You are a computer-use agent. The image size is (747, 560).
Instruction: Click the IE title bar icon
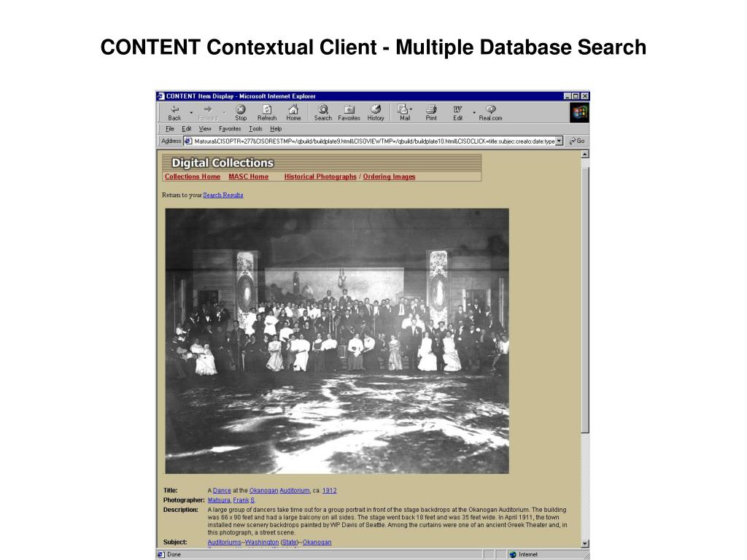pos(161,96)
